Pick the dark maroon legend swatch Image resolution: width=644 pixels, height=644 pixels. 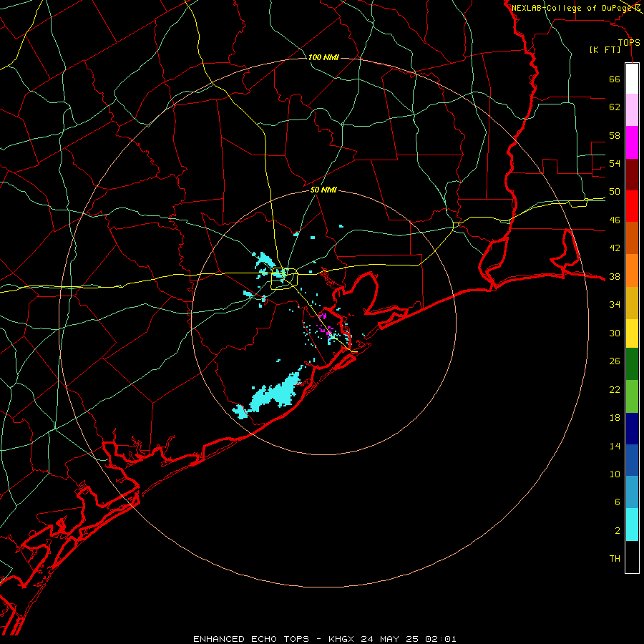tap(632, 174)
